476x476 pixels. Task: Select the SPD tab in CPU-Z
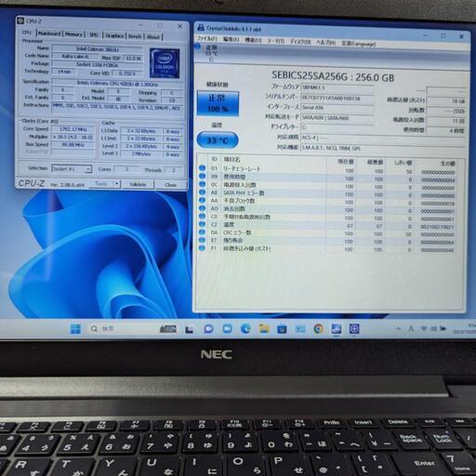[x=94, y=35]
